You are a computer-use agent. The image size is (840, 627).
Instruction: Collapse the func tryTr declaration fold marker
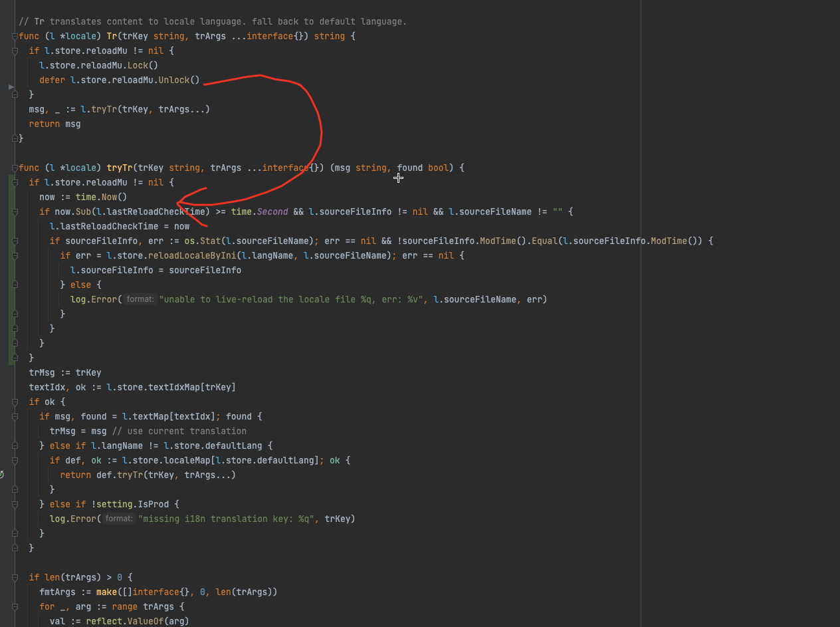coord(15,168)
